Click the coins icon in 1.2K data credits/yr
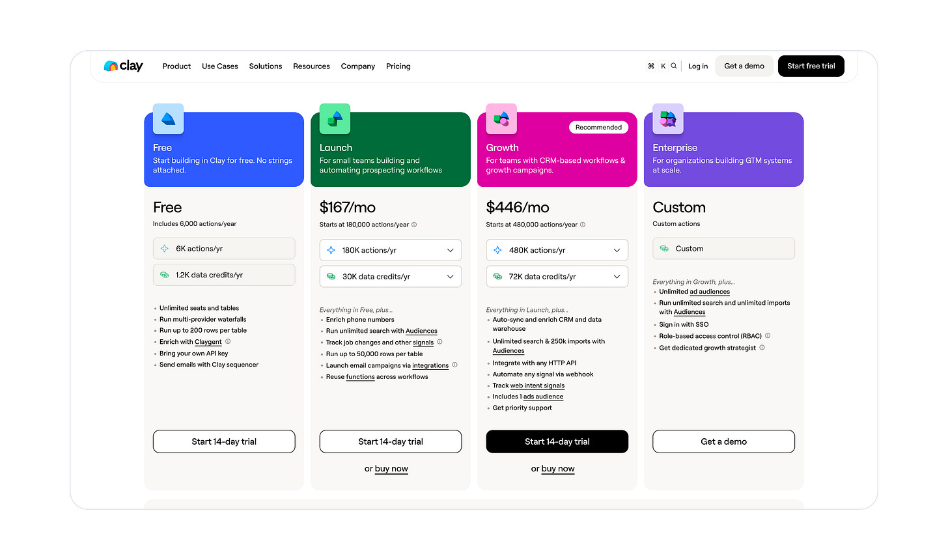This screenshot has height=560, width=948. coord(165,275)
